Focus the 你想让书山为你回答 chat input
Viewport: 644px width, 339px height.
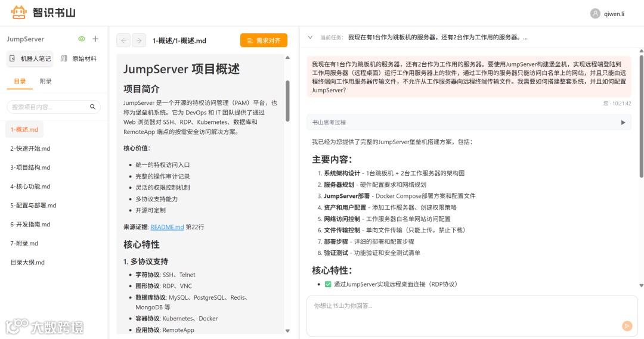pos(472,316)
